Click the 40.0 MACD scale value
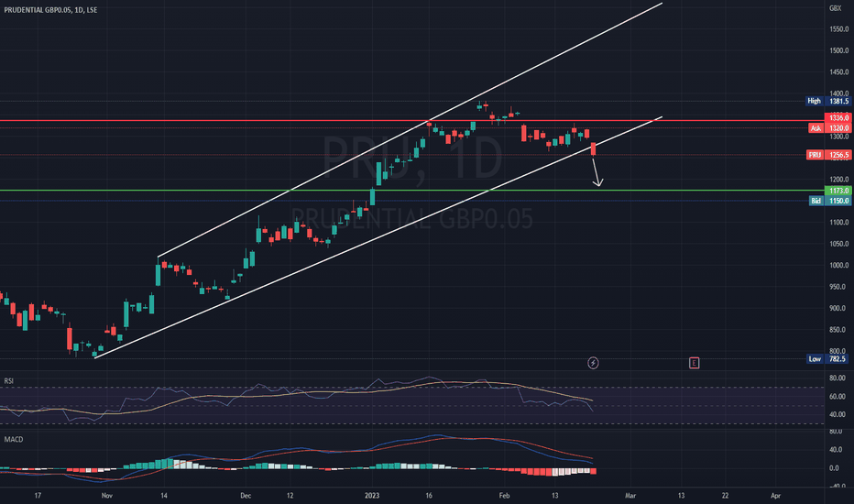The image size is (854, 504). point(838,450)
